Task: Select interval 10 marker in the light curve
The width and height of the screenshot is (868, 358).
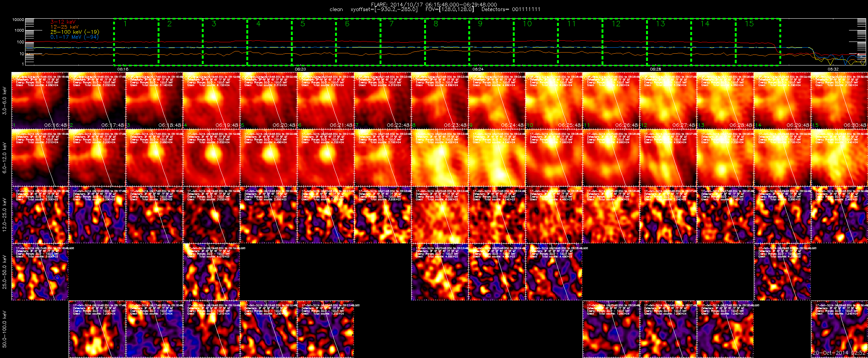Action: click(527, 24)
